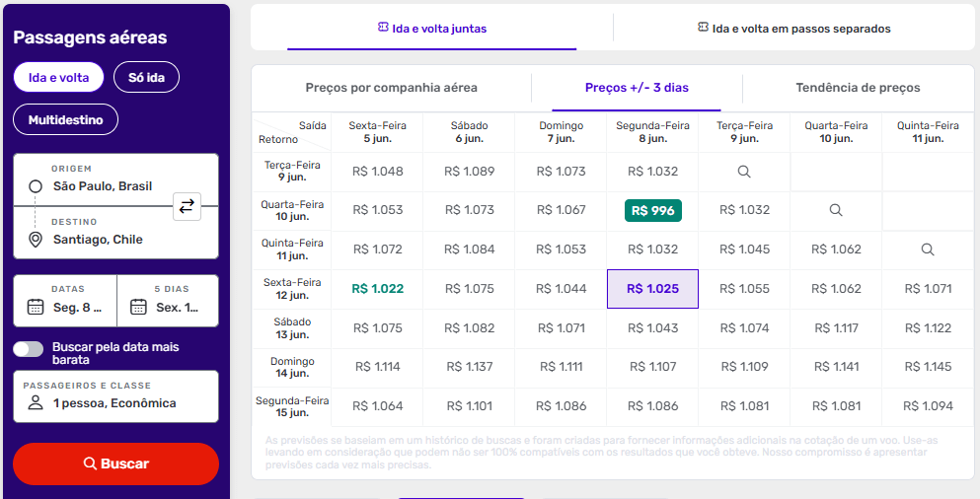Click the departure calendar icon

[x=36, y=307]
